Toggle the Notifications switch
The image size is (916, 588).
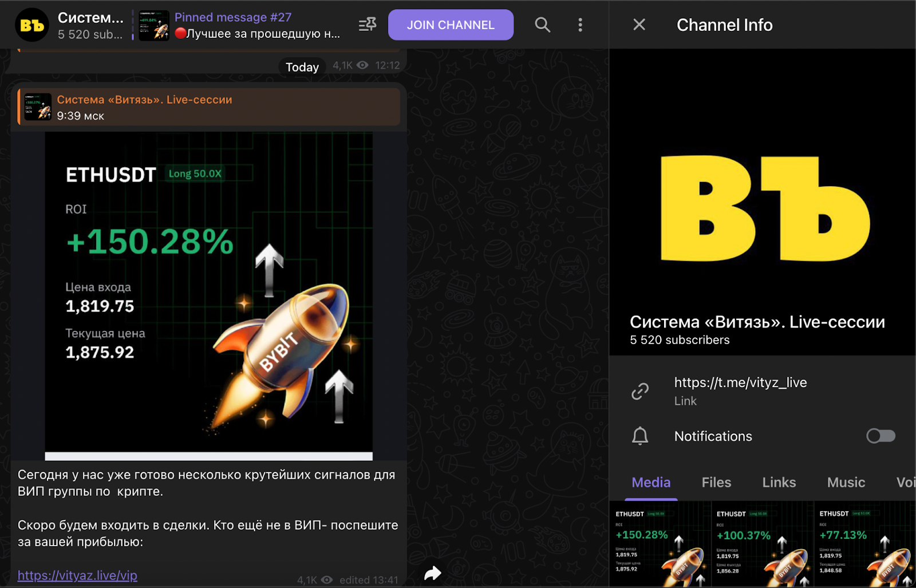tap(881, 436)
